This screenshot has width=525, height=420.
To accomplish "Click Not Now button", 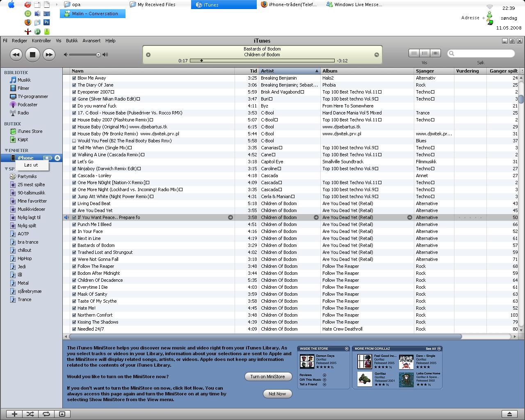I will (x=277, y=394).
